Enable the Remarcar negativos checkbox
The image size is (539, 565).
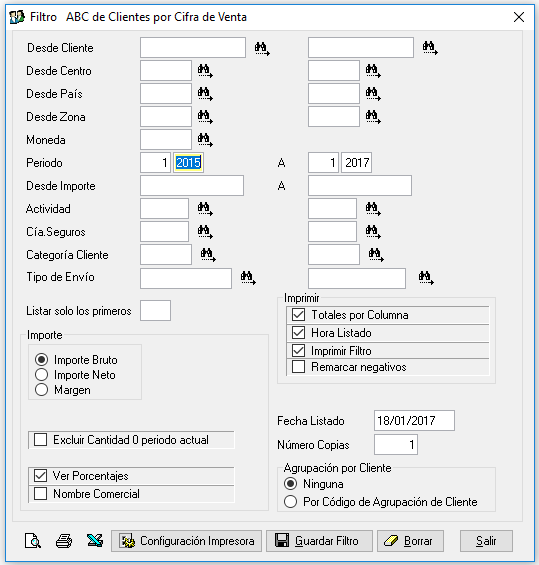click(298, 367)
